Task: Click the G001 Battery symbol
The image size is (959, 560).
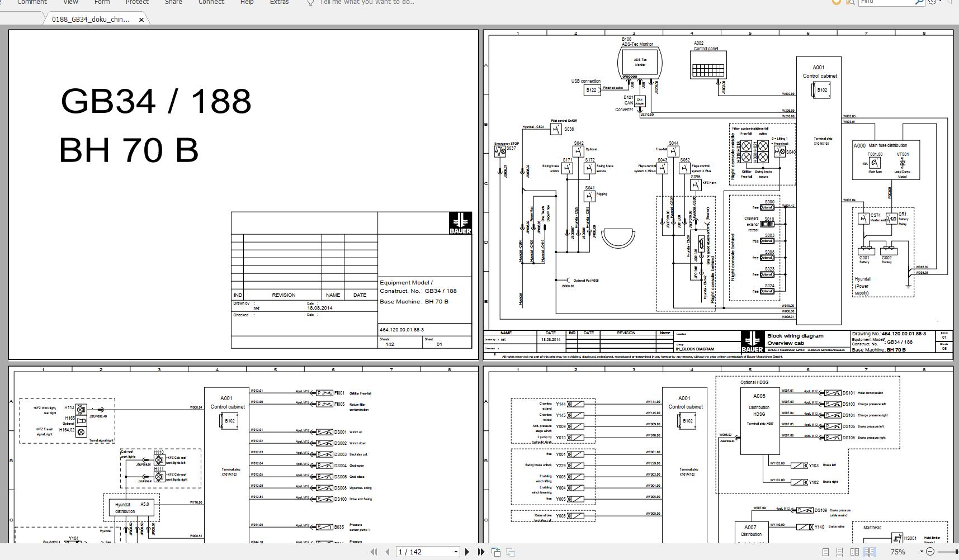Action: point(866,250)
